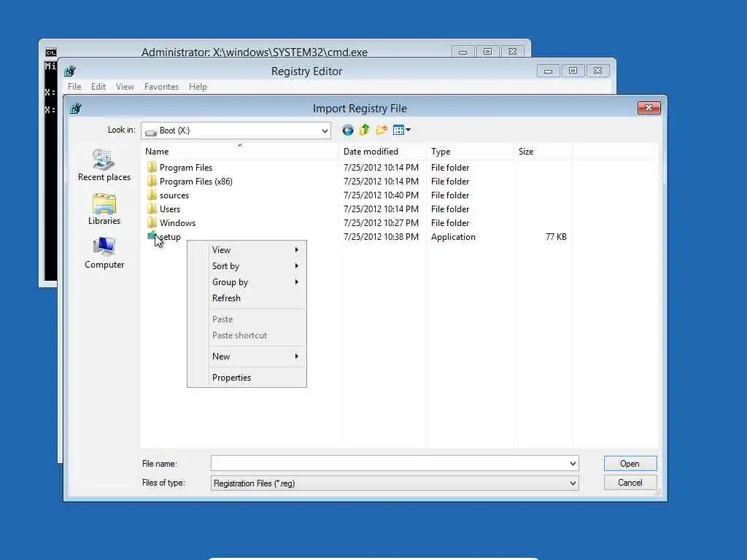This screenshot has width=747, height=560.
Task: Select Recent places in the sidebar
Action: click(104, 166)
